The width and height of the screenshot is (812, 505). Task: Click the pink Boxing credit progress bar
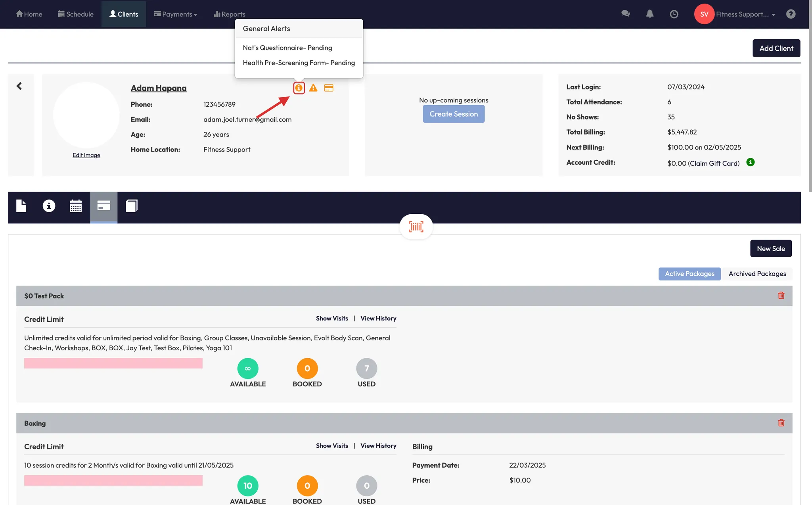(x=113, y=480)
